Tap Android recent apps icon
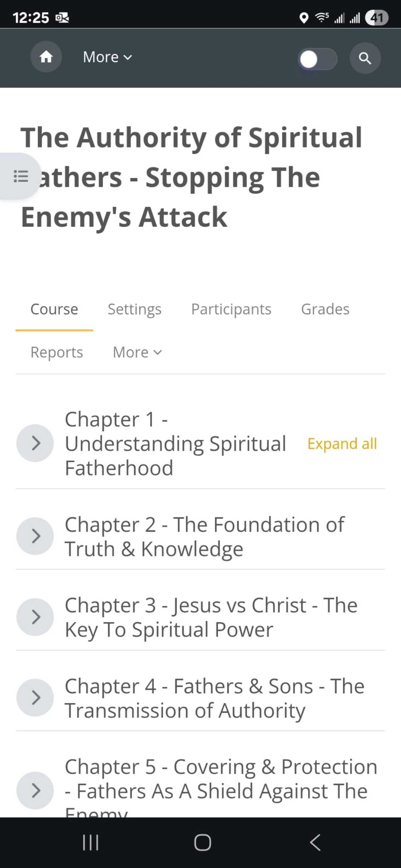This screenshot has width=401, height=868. click(x=90, y=842)
